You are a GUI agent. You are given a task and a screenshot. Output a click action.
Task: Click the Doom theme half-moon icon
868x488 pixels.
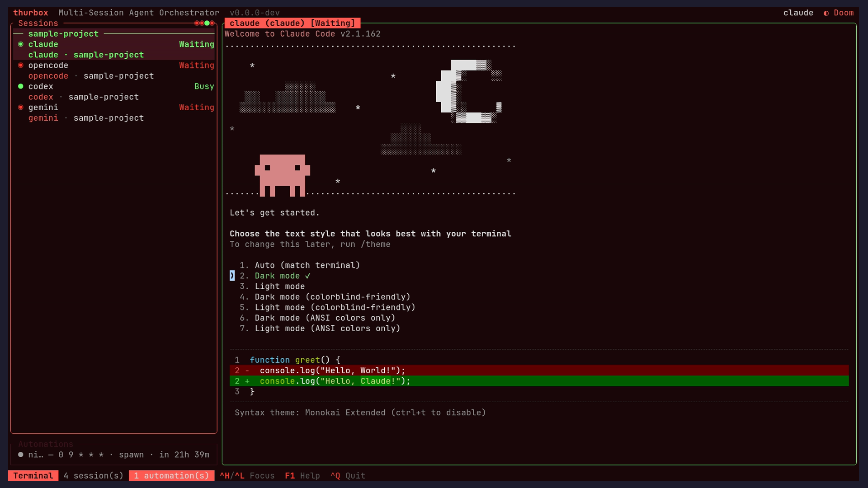pos(826,13)
